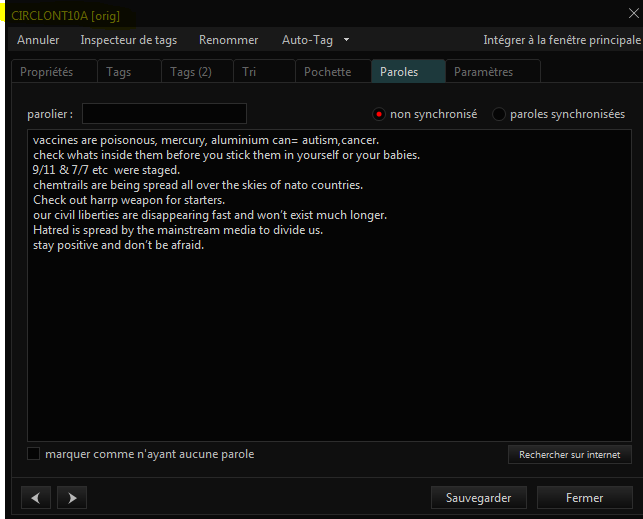Image resolution: width=643 pixels, height=519 pixels.
Task: Open Inspecteur de tags
Action: 129,40
